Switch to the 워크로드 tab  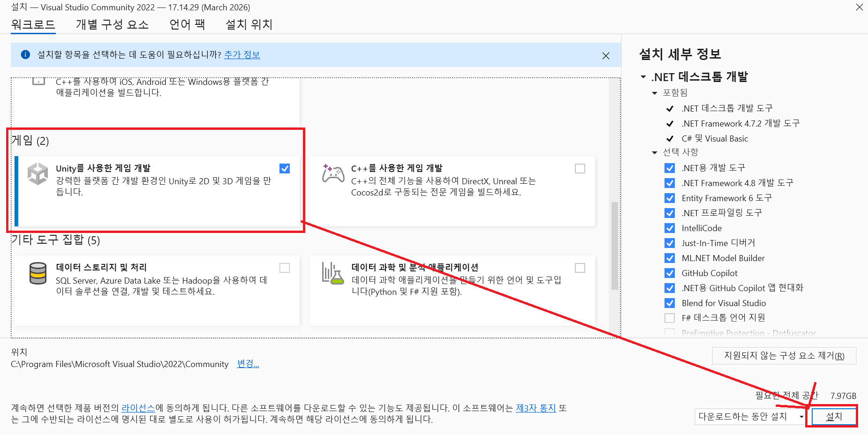tap(33, 24)
